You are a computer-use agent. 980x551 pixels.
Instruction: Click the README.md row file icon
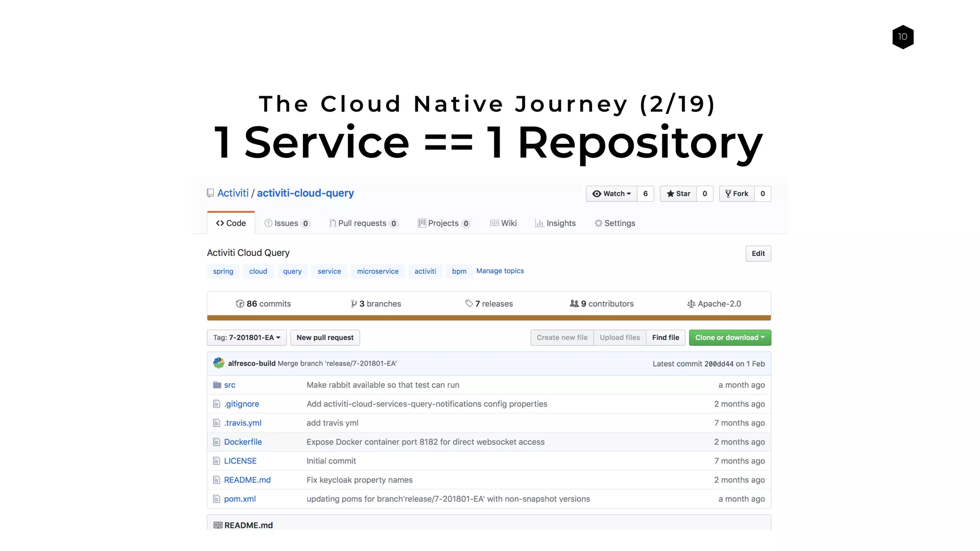pos(216,480)
